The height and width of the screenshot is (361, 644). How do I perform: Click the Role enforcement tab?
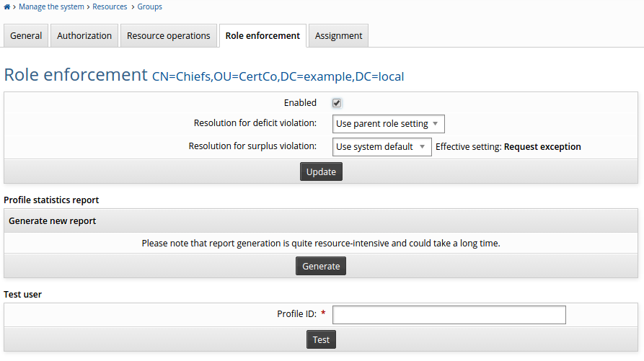click(x=263, y=36)
